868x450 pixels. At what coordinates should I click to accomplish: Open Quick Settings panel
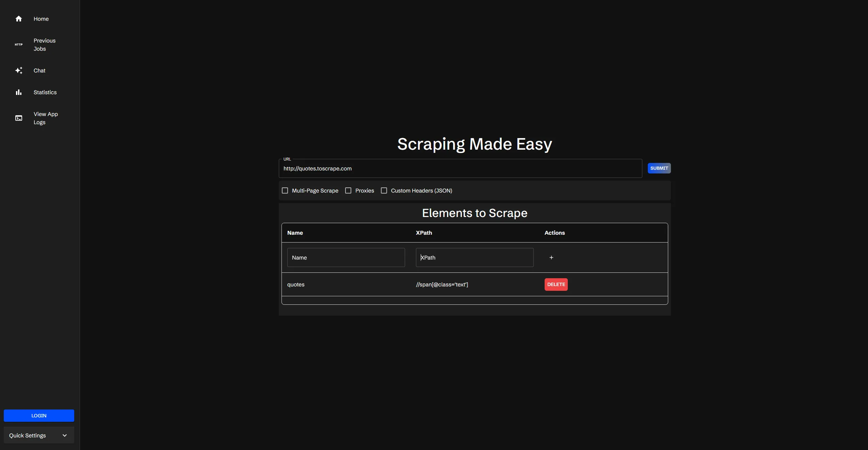(38, 435)
